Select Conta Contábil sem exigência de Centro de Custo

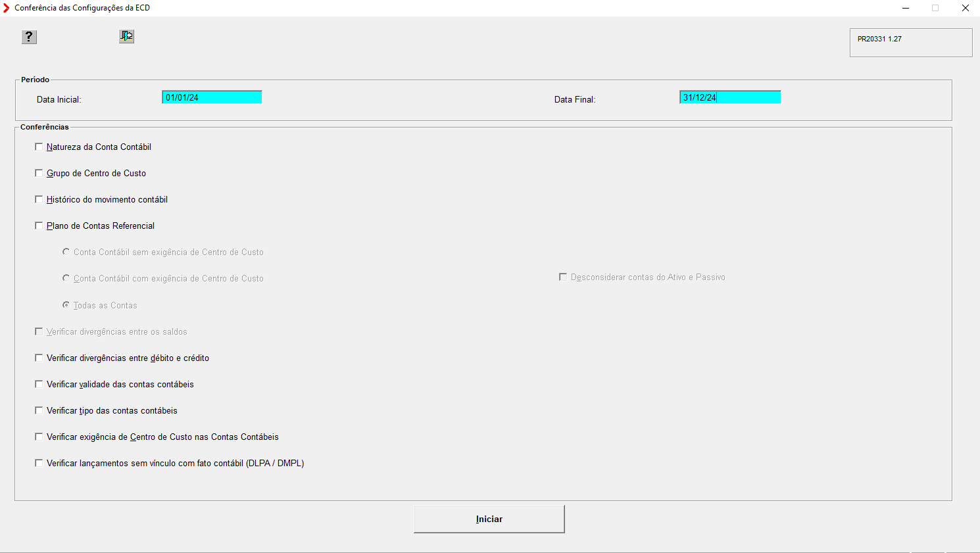66,252
